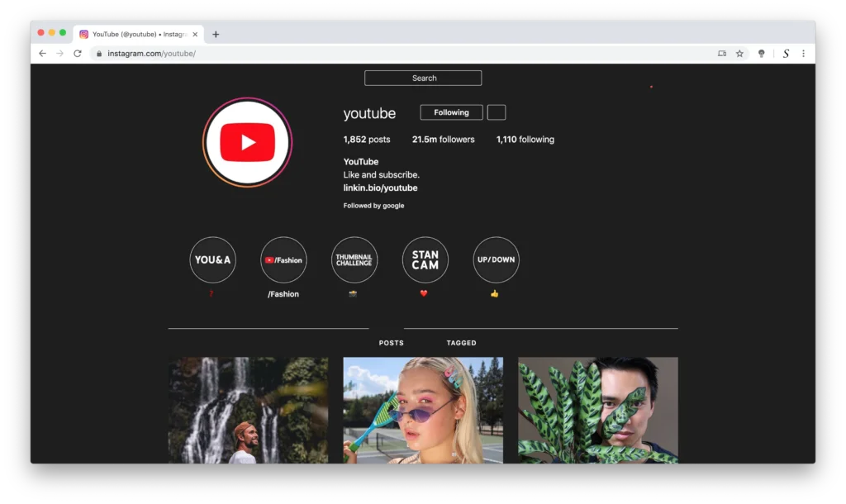Viewport: 846px width, 504px height.
Task: Click the thumbs-up emoji under Up/Down
Action: click(494, 293)
